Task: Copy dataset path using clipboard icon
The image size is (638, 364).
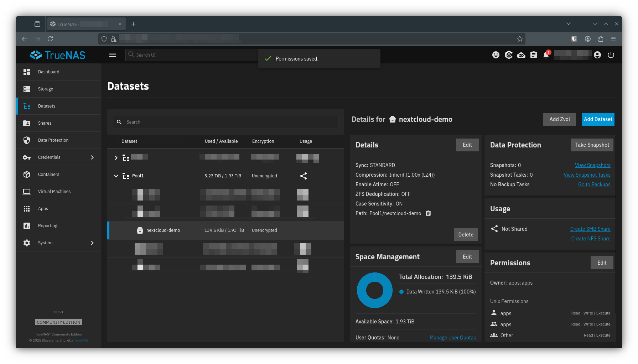Action: pos(428,213)
